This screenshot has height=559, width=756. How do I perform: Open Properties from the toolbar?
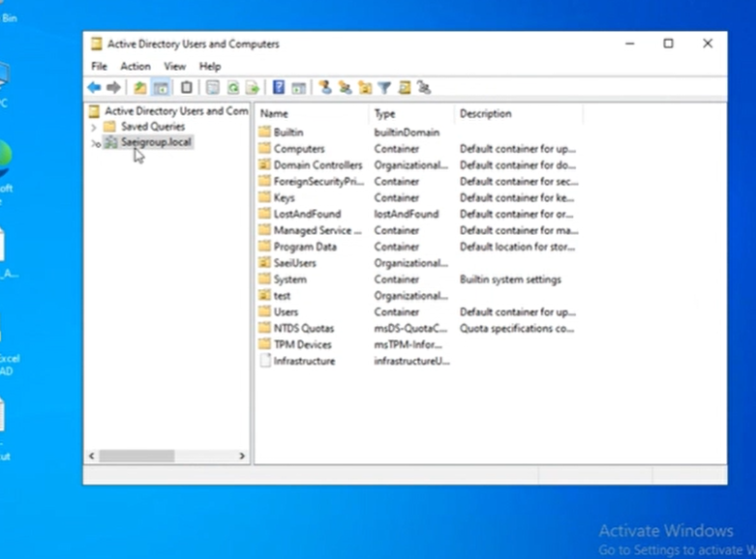click(213, 88)
